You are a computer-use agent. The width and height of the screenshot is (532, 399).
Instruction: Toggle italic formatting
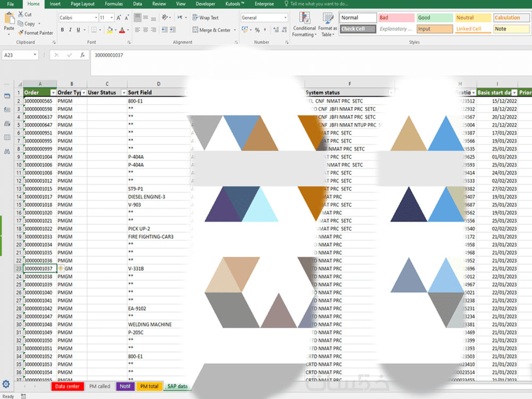pyautogui.click(x=70, y=30)
